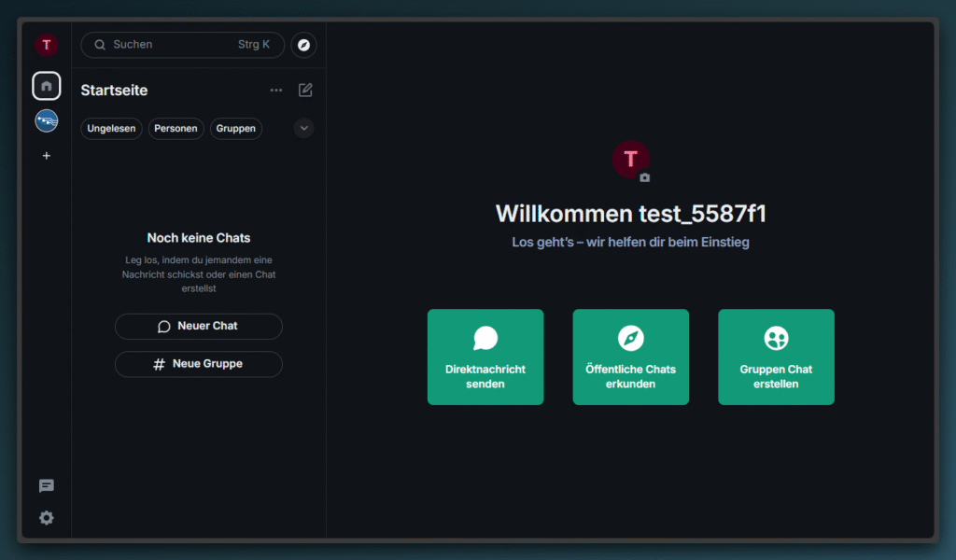This screenshot has height=560, width=956.
Task: Click the Neuer Chat button
Action: 198,327
